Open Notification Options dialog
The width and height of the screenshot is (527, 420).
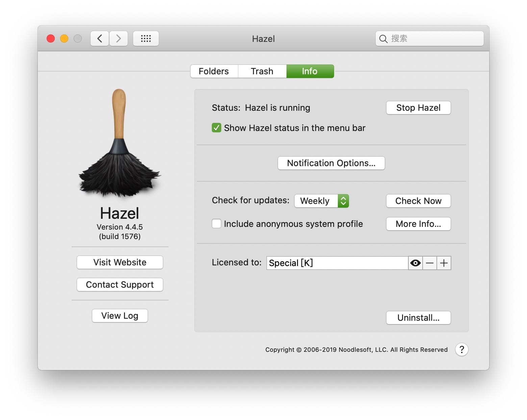coord(331,163)
